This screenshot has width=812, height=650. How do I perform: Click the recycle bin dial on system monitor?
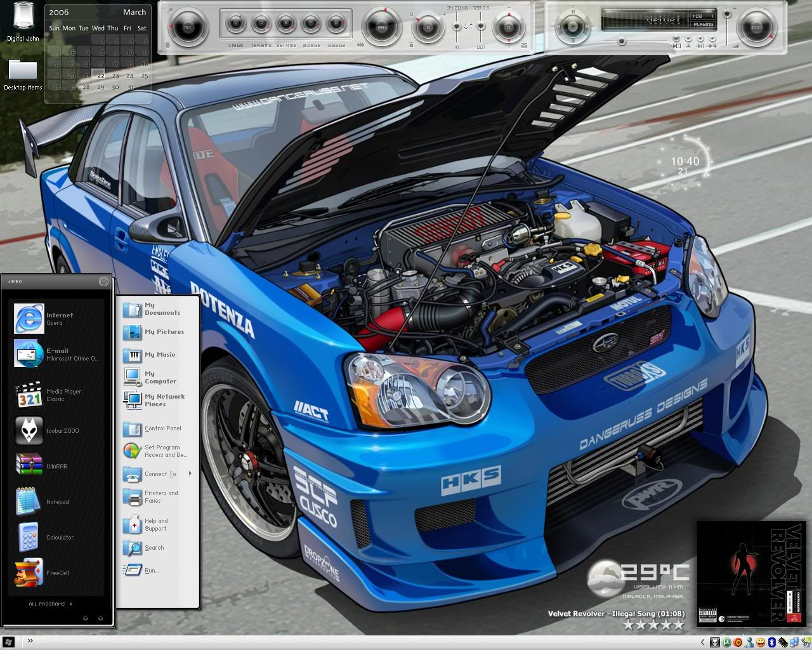pos(428,27)
